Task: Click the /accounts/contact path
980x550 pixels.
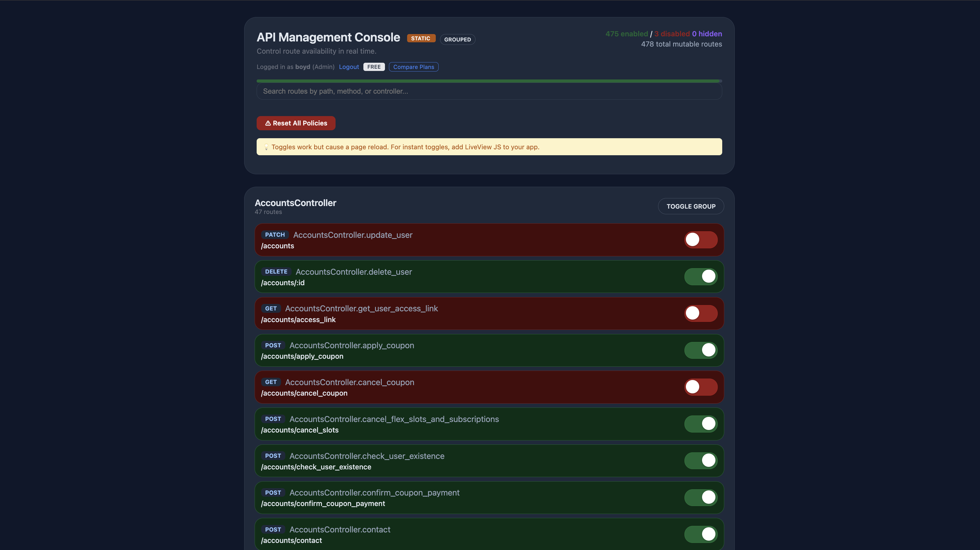Action: pyautogui.click(x=291, y=540)
